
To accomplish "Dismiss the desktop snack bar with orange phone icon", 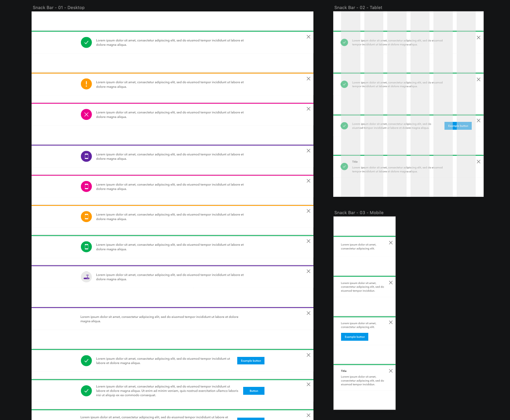I will (309, 211).
